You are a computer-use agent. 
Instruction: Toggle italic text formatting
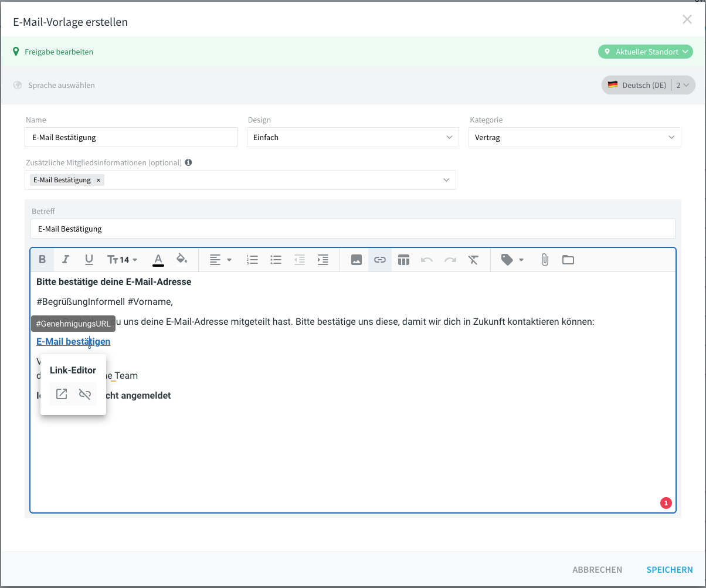(66, 260)
